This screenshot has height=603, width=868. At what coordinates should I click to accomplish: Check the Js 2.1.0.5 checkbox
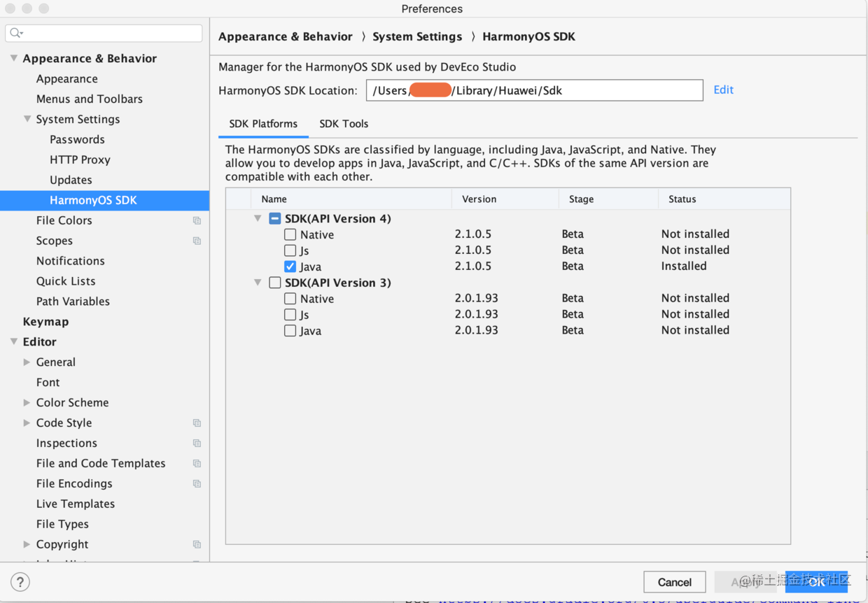tap(290, 250)
